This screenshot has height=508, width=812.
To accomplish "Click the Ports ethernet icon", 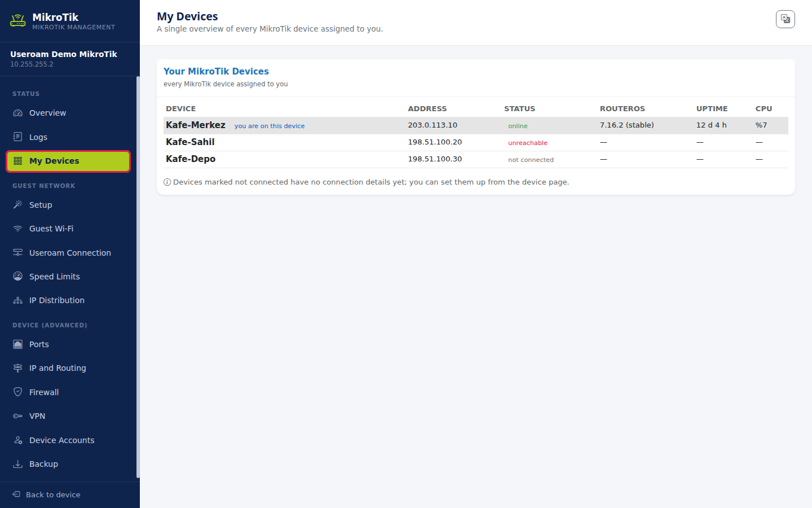I will (18, 344).
